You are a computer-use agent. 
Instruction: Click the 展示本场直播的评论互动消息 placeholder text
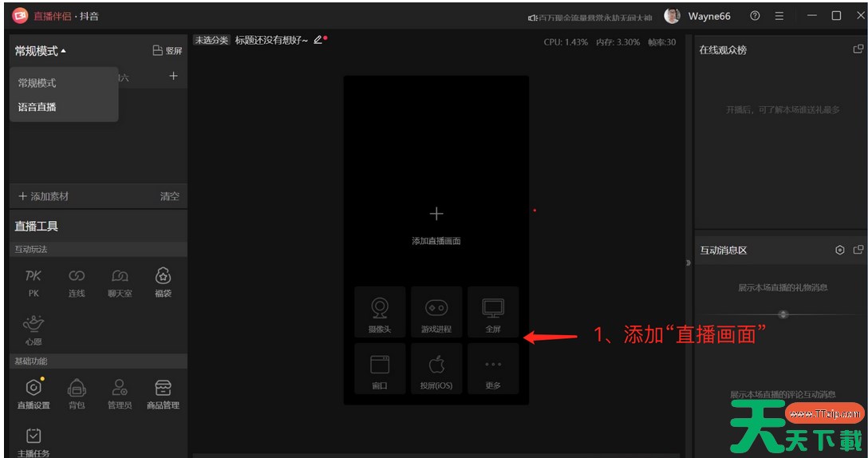point(783,394)
